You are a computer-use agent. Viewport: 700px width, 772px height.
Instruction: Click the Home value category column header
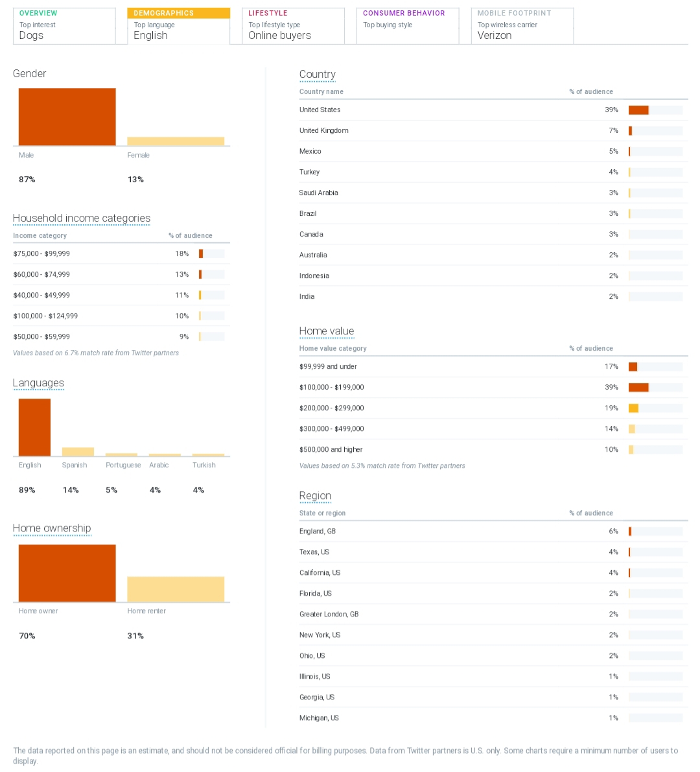[x=332, y=349]
